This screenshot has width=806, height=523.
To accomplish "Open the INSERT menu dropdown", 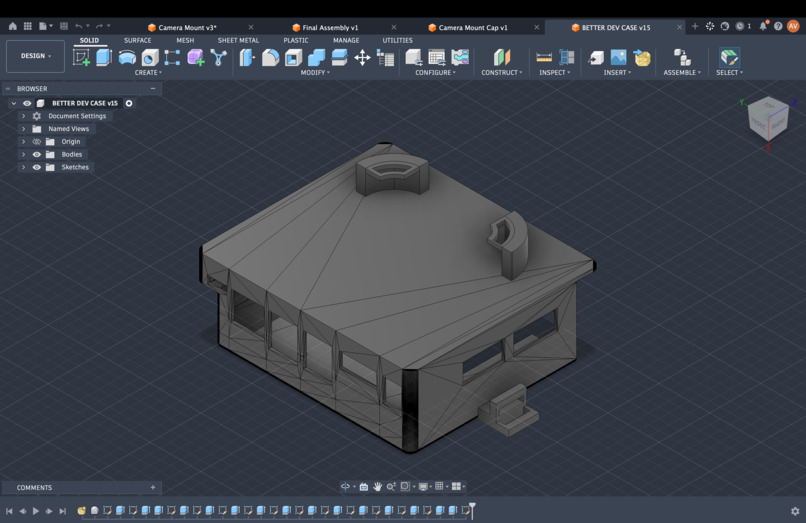I will (x=617, y=73).
